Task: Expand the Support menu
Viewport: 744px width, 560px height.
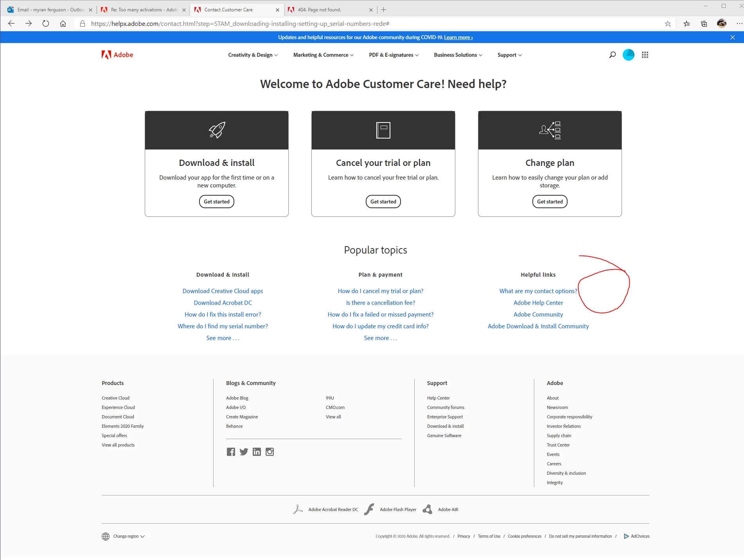Action: [x=510, y=55]
